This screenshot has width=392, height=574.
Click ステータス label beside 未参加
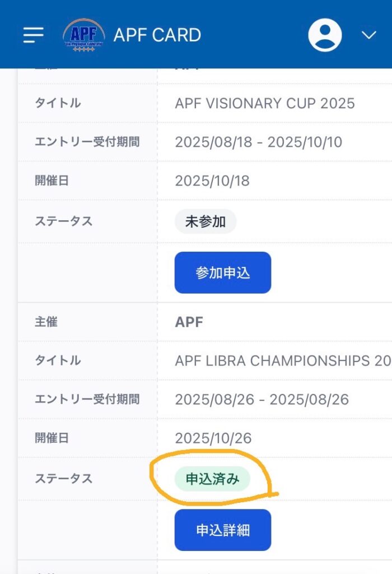coord(63,221)
